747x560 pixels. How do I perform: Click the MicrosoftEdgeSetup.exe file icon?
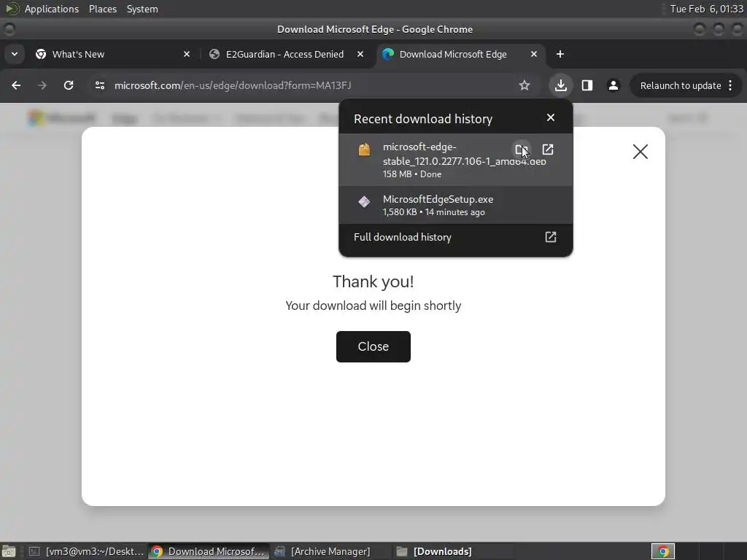(365, 201)
